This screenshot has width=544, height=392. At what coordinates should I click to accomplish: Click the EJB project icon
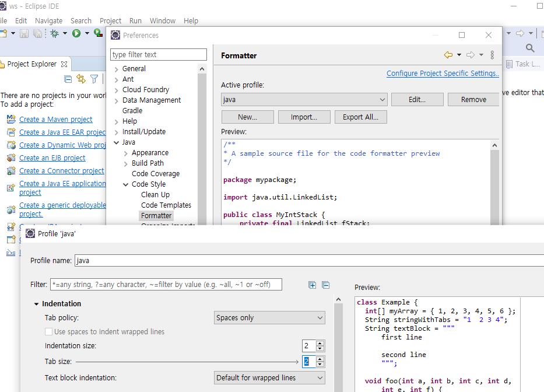11,158
